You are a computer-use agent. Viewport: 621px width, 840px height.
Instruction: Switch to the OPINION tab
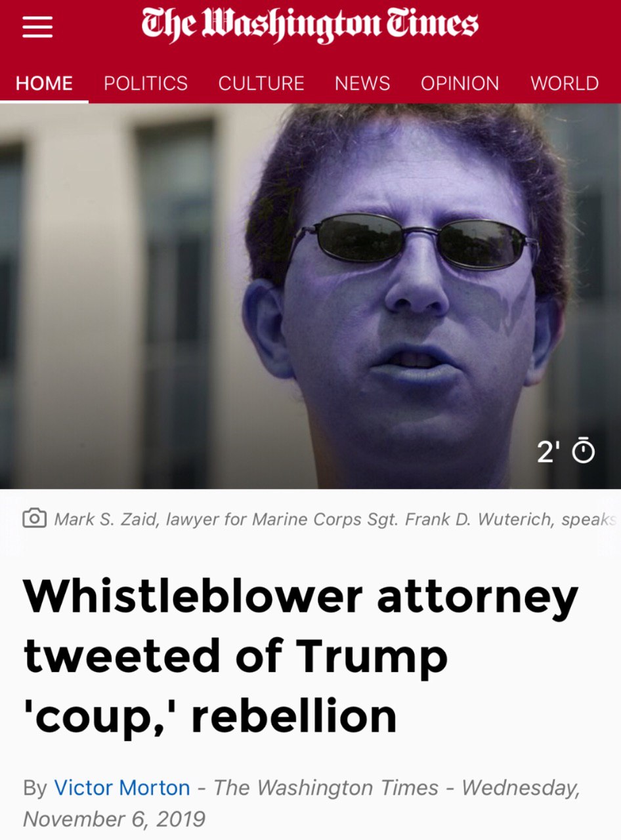point(460,83)
